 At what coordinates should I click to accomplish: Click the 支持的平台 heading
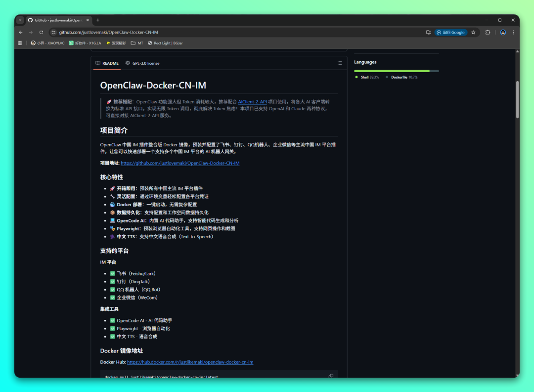tap(114, 251)
